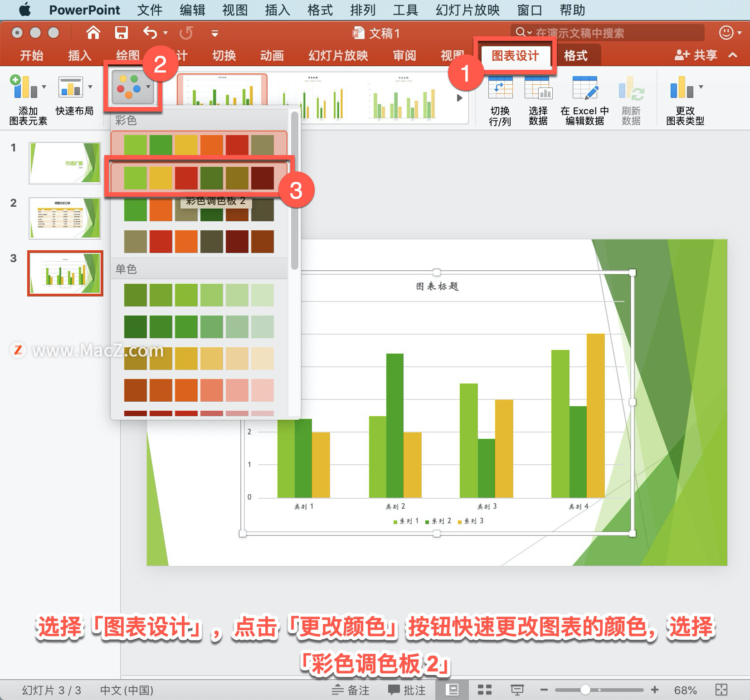Open the 帮助 menu
This screenshot has width=750, height=700.
(572, 10)
